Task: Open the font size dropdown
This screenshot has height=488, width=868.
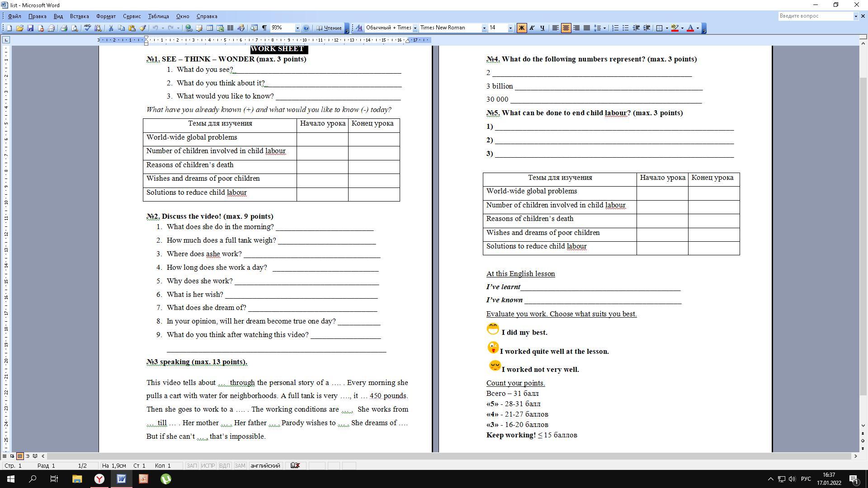Action: pos(510,28)
